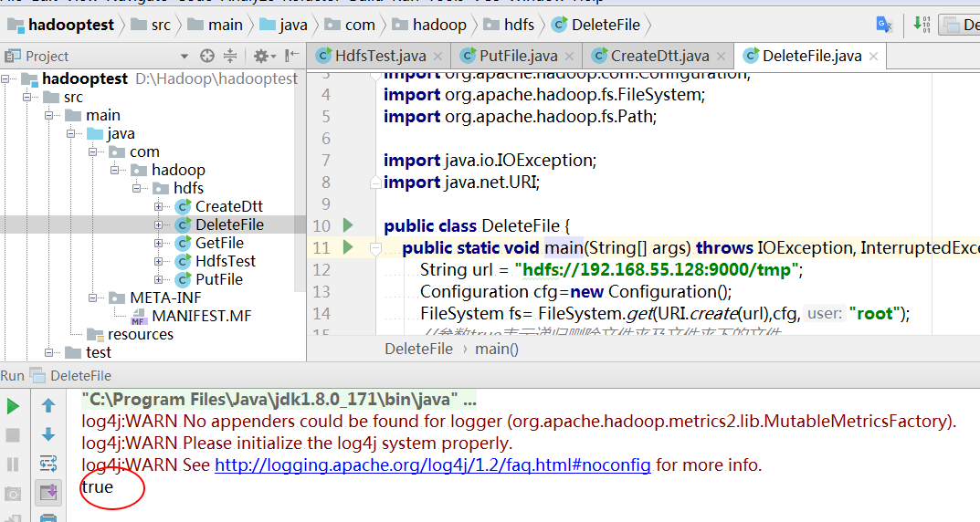Collapse the hadooptest root node
The width and height of the screenshot is (980, 522).
tap(5, 79)
